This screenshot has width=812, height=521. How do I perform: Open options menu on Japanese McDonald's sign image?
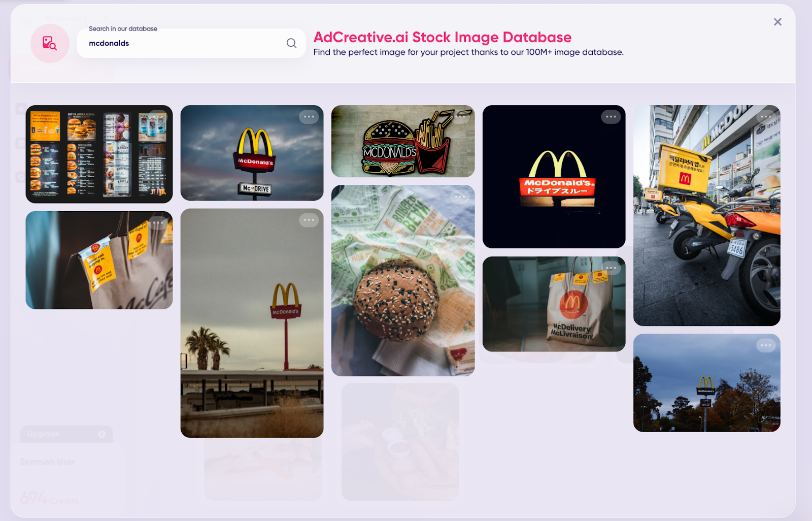pyautogui.click(x=611, y=117)
